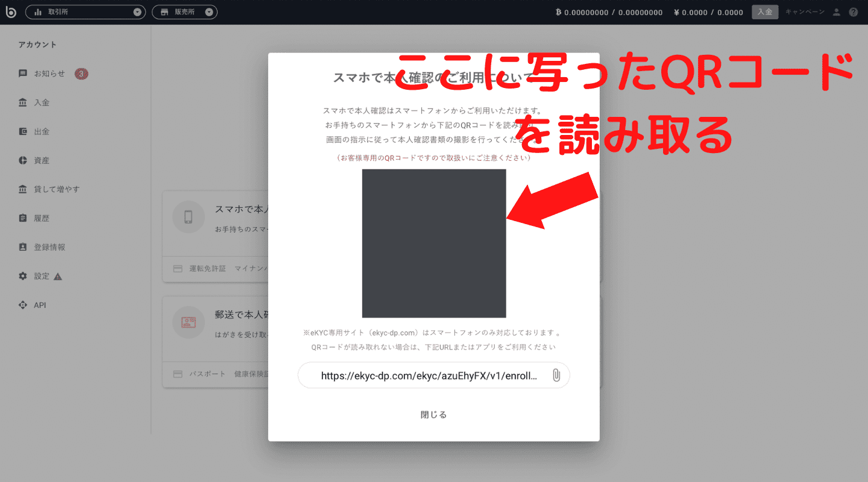
Task: Click the 出金 wallet icon in the sidebar
Action: 23,131
